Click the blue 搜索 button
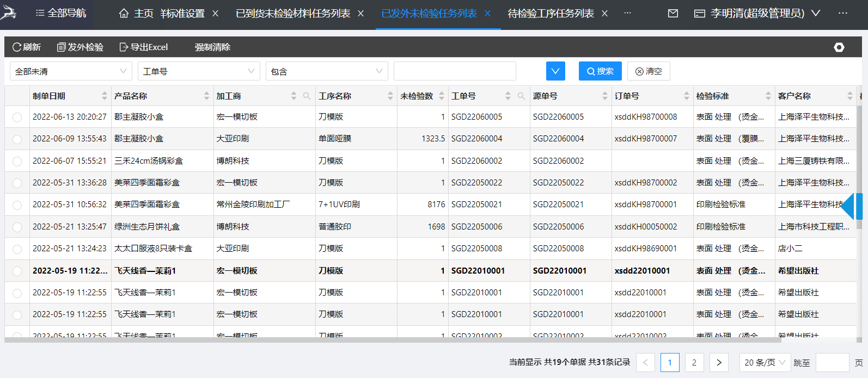 (x=600, y=71)
